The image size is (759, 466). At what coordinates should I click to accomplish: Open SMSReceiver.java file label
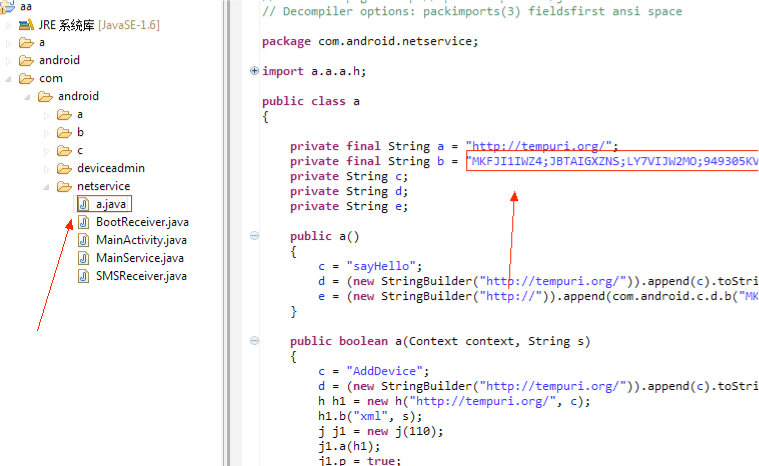click(141, 276)
